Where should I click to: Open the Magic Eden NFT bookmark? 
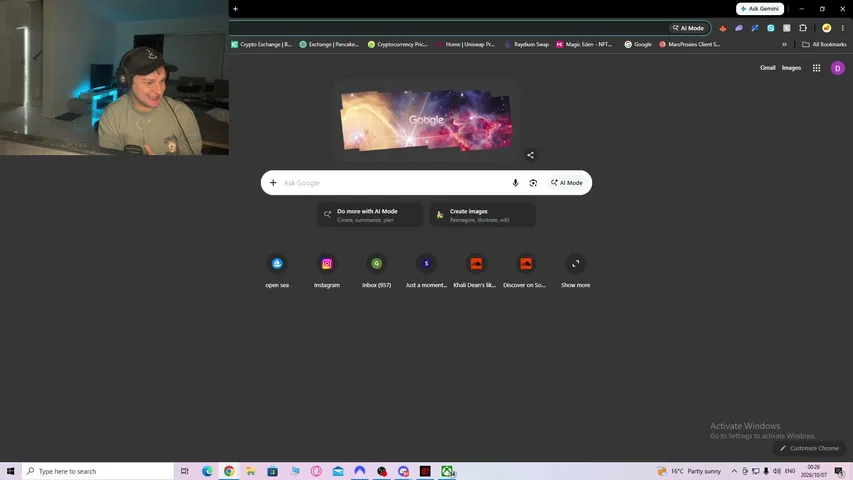click(584, 44)
